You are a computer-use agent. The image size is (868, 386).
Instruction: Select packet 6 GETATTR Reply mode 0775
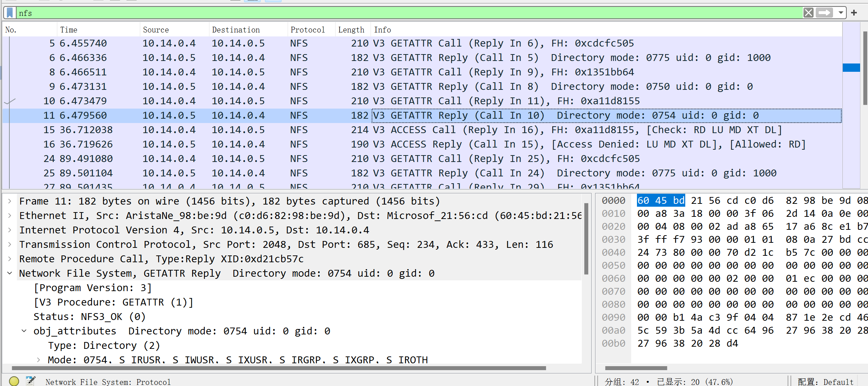422,58
